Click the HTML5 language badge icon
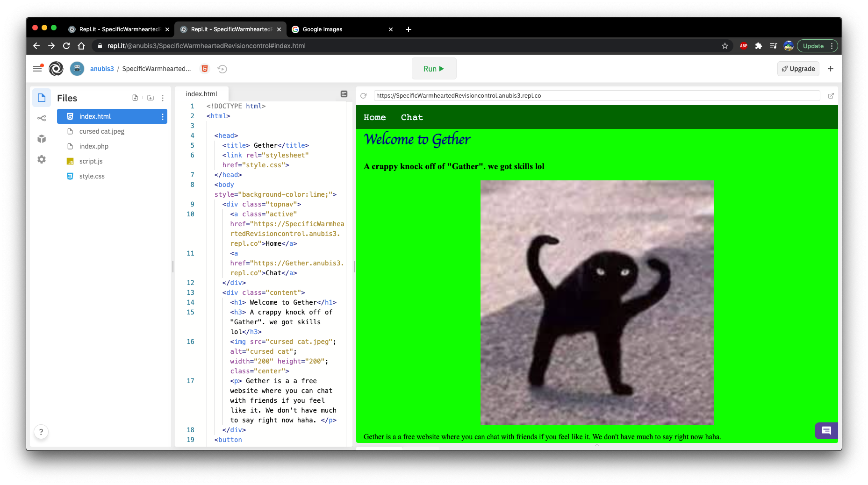 (x=205, y=69)
